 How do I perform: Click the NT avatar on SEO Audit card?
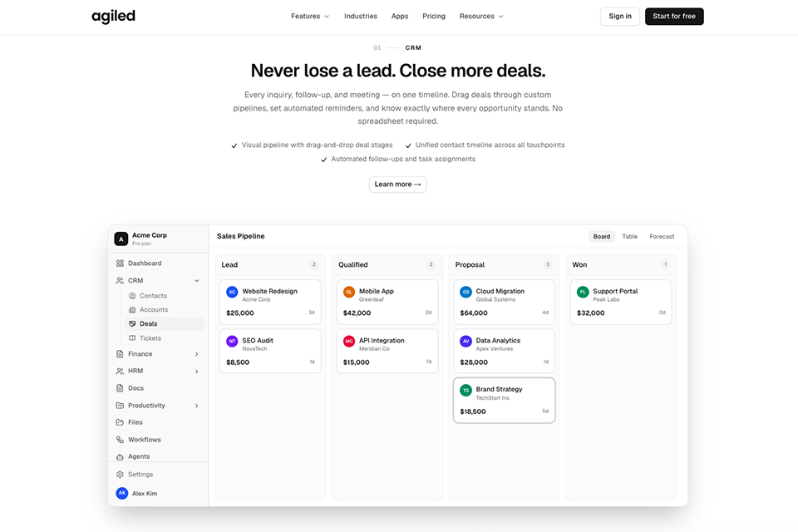click(232, 341)
